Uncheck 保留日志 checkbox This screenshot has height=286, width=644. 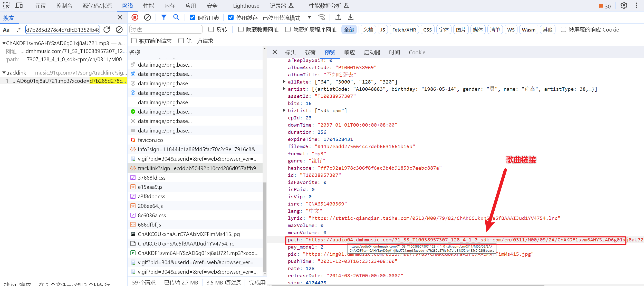point(192,17)
